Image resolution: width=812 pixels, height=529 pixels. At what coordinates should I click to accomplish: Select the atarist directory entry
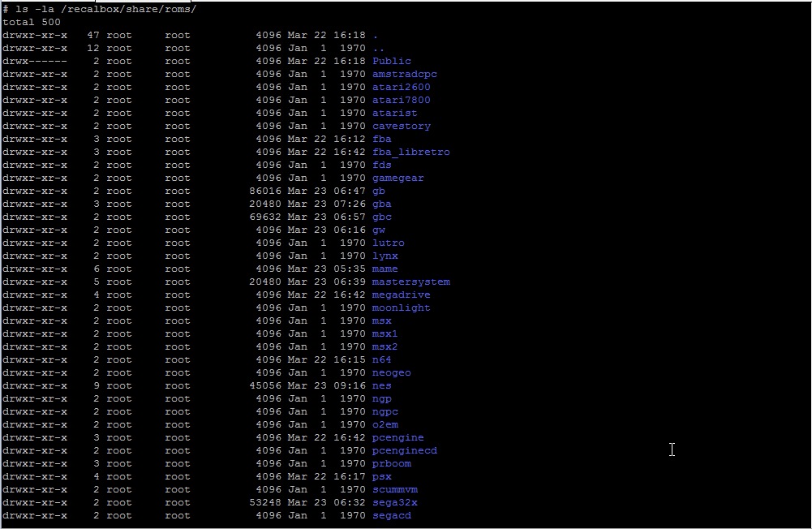(x=394, y=113)
